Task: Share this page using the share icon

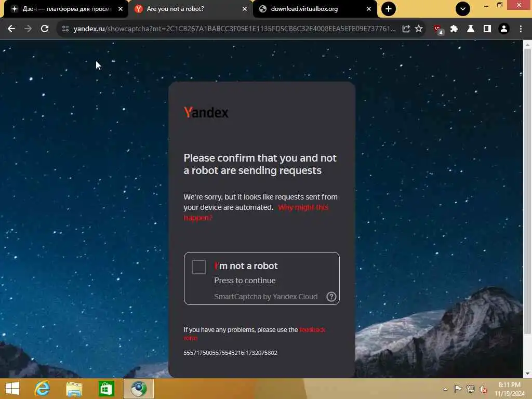Action: coord(406,29)
